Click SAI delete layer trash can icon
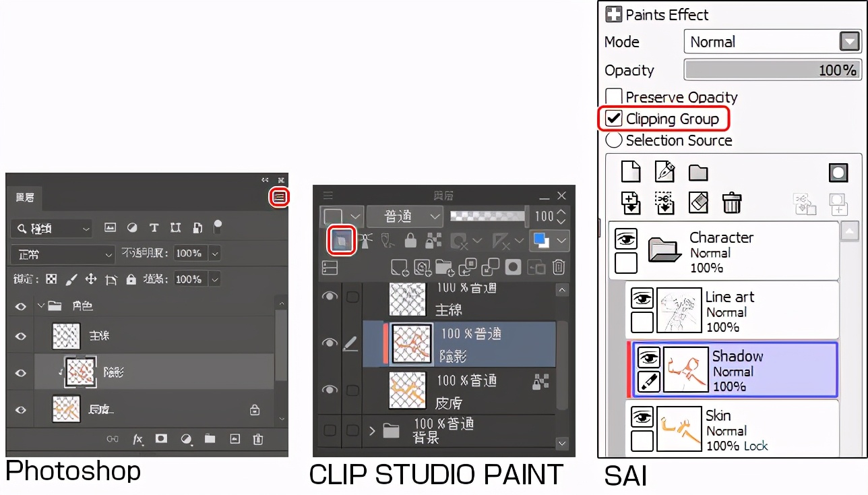 [x=732, y=202]
